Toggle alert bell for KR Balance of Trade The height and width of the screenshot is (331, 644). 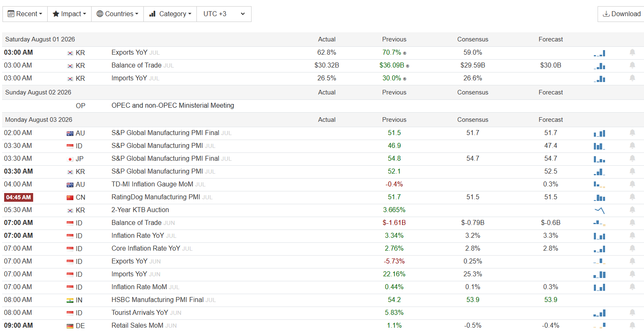click(632, 65)
